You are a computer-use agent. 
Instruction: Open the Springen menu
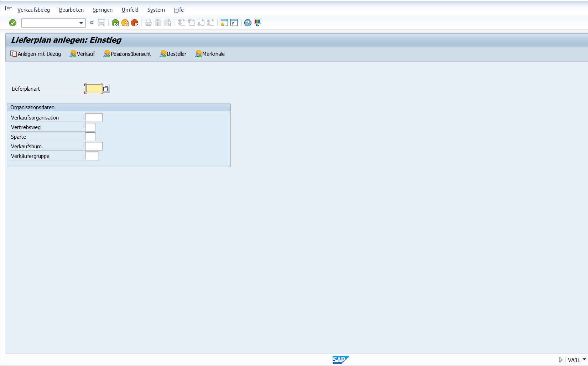(x=103, y=10)
